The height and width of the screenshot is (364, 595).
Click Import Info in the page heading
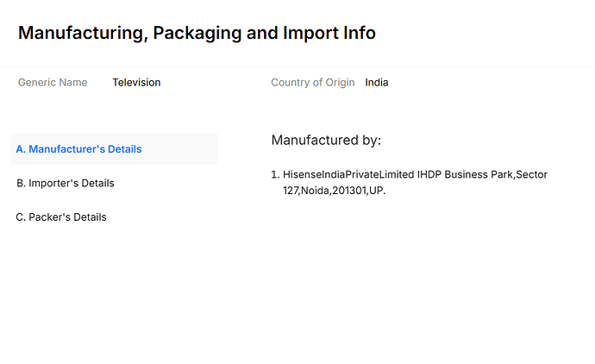329,34
